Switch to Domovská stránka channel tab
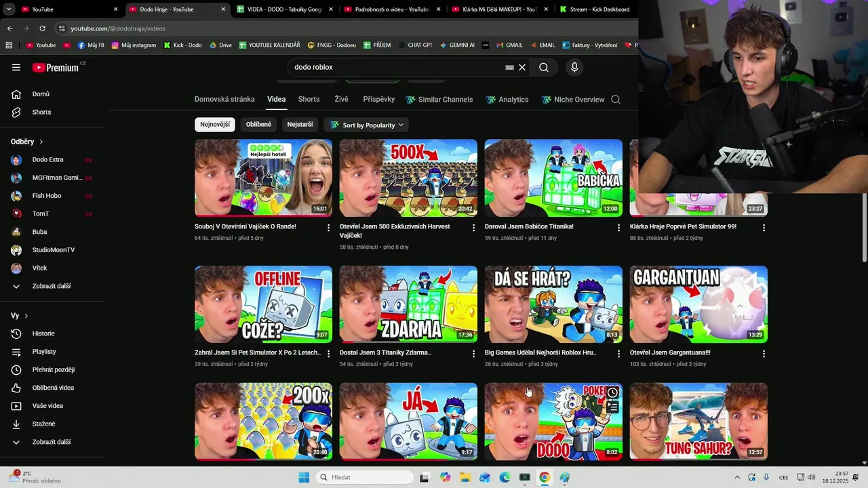The image size is (868, 488). point(224,99)
